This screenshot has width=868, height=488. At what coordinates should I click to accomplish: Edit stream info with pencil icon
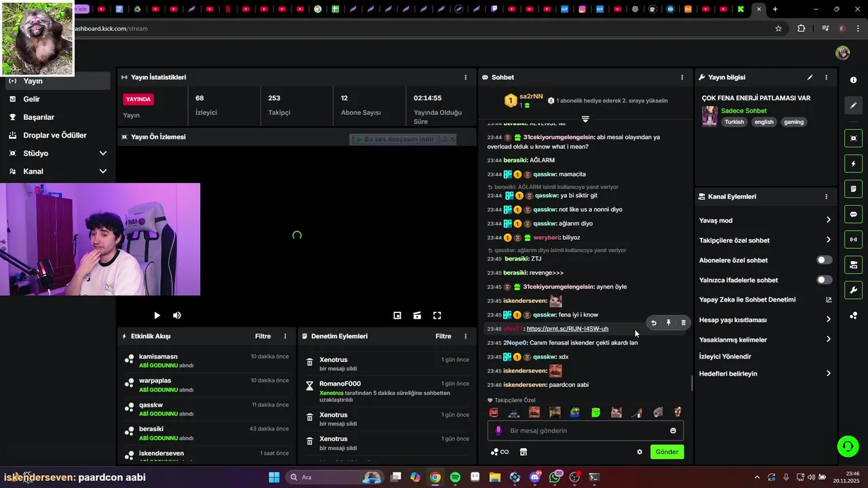pyautogui.click(x=810, y=77)
